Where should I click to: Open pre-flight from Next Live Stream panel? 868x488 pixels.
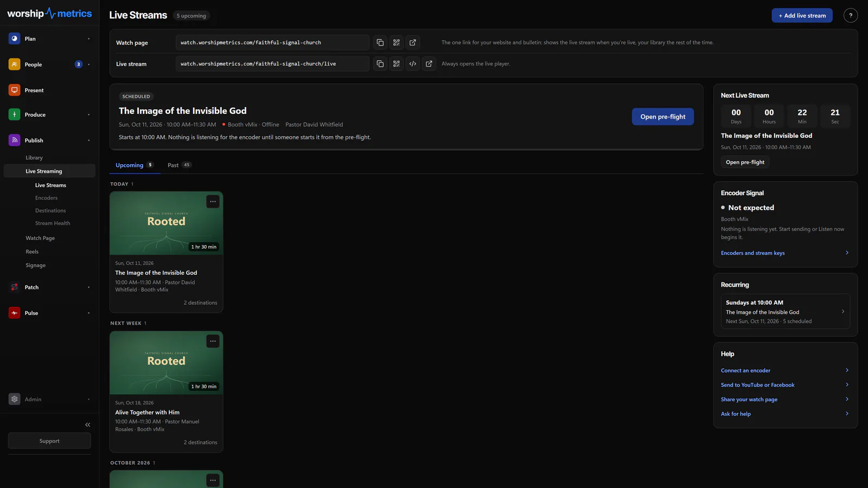tap(745, 162)
